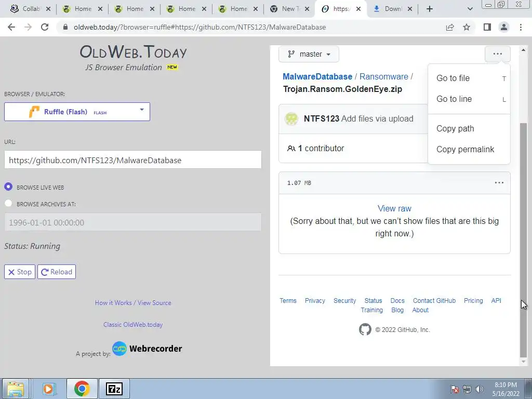Open Ransomware breadcrumb link
The width and height of the screenshot is (532, 399).
(x=384, y=77)
